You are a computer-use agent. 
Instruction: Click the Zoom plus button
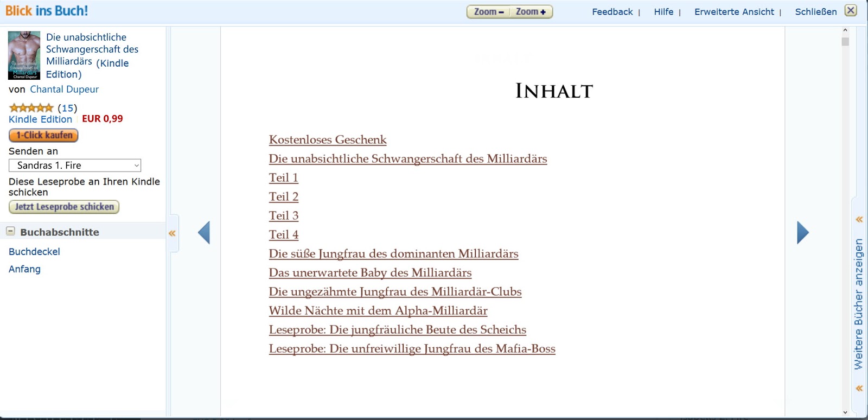tap(531, 12)
